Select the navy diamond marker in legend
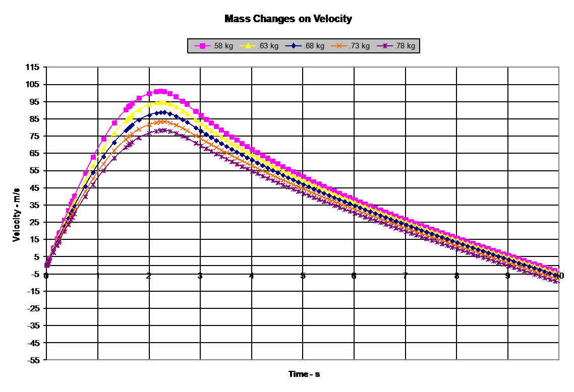Screen dimensions: 574x392 click(x=294, y=46)
